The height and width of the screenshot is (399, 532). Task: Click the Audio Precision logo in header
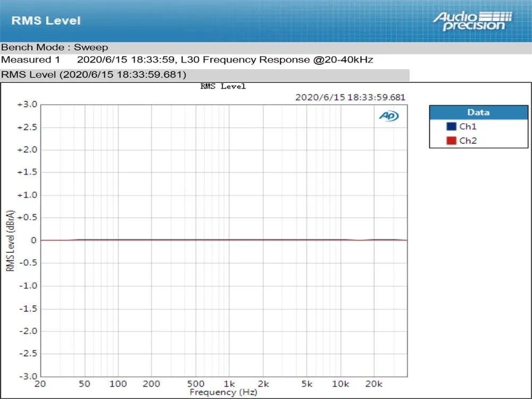472,21
